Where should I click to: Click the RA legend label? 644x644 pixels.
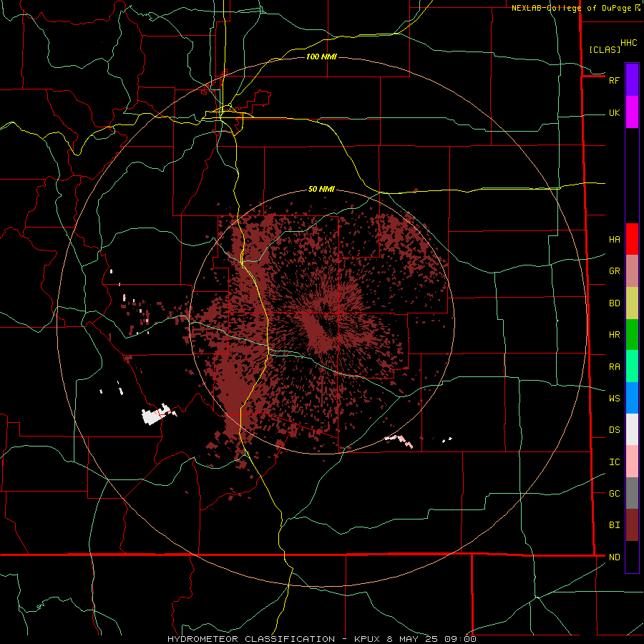coord(614,367)
